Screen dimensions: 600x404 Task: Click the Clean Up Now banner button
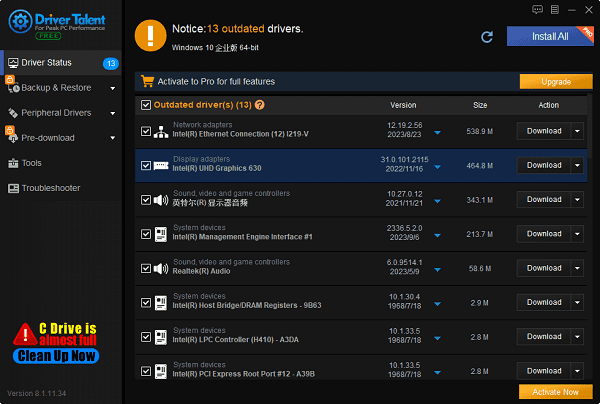pyautogui.click(x=56, y=356)
